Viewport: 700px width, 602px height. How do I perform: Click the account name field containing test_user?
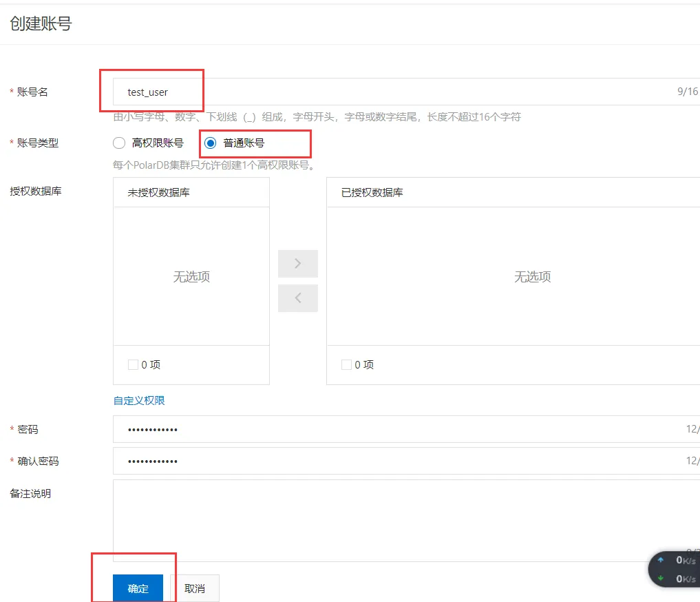point(406,92)
